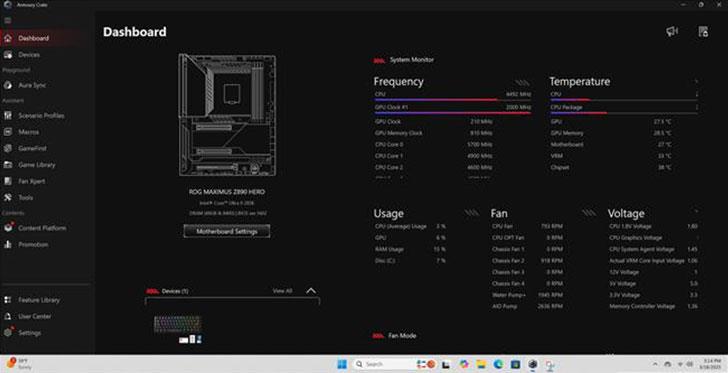Click the GPU Clock #1 frequency bar
The height and width of the screenshot is (373, 728).
(x=453, y=109)
